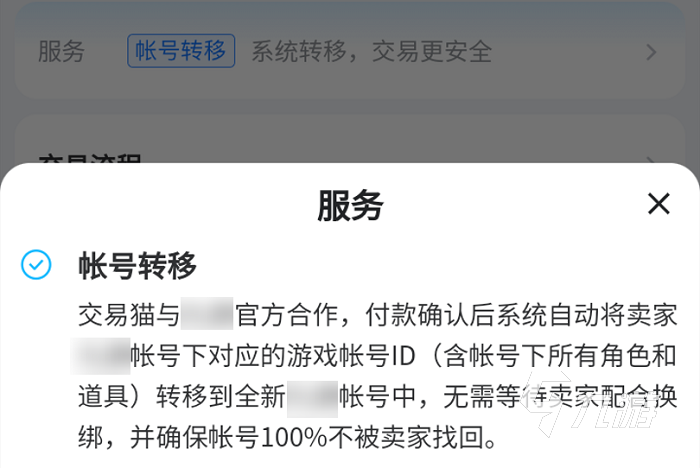
Task: Select the bold 帐号转移 heading in sheet
Action: pos(138,266)
